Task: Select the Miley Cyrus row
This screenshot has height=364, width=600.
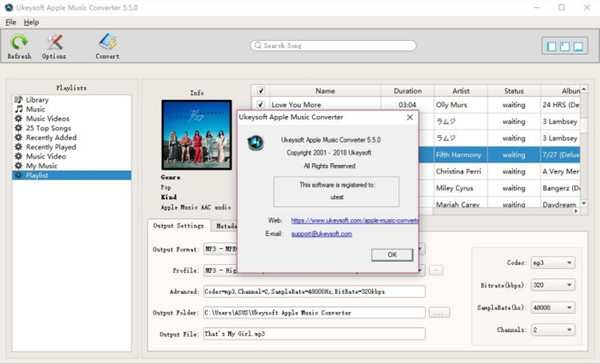Action: click(499, 188)
